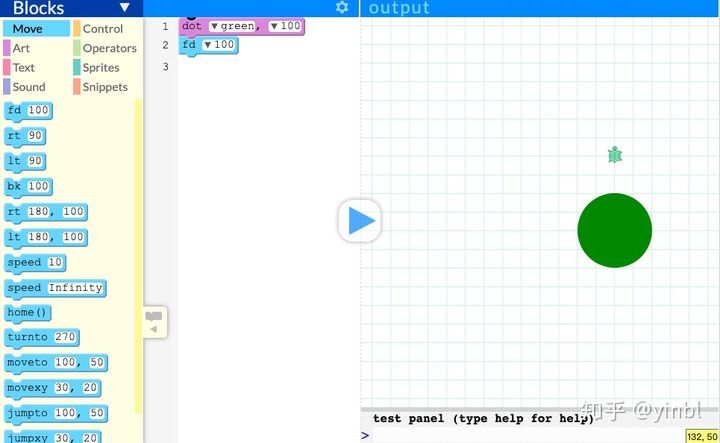Collapse the block palette with the arrow tab
The height and width of the screenshot is (443, 720).
click(x=155, y=322)
